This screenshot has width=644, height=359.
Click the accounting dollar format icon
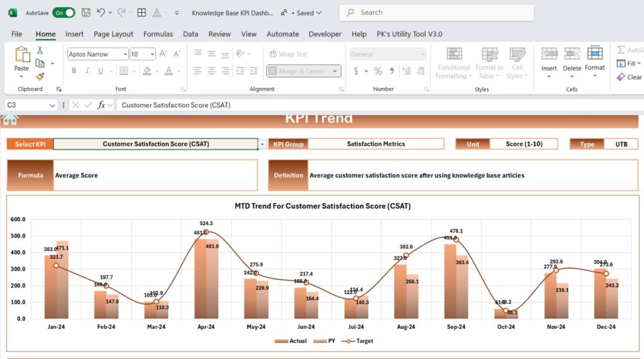[x=356, y=71]
